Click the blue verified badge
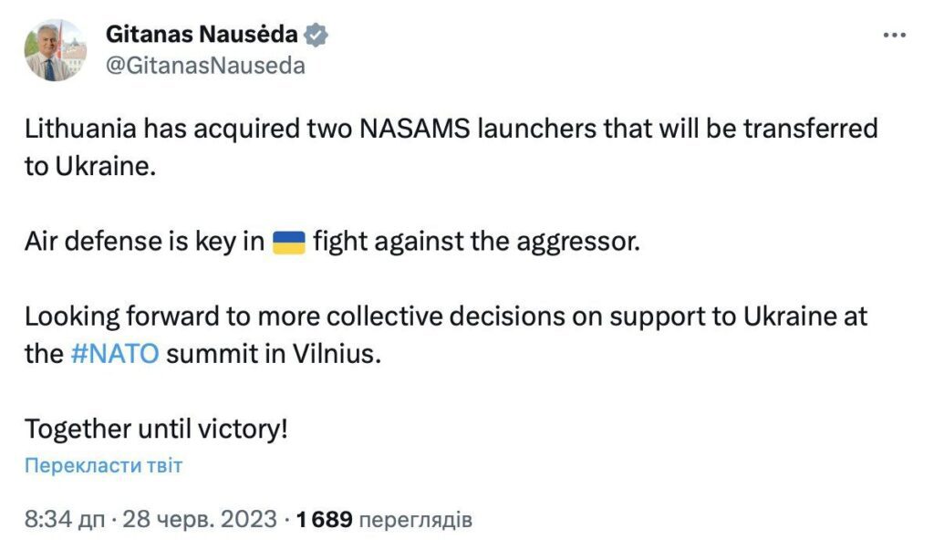This screenshot has height=560, width=934. click(x=316, y=35)
